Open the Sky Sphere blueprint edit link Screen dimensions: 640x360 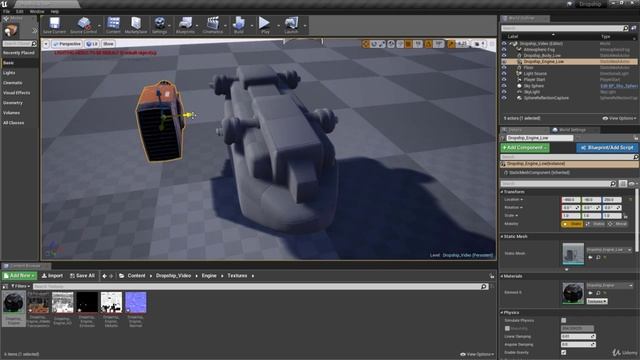pyautogui.click(x=619, y=86)
